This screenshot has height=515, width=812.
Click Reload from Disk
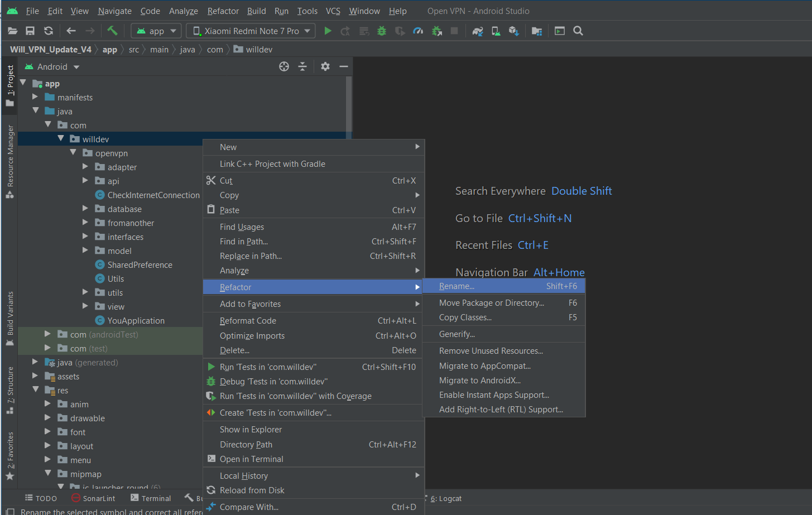pyautogui.click(x=314, y=490)
